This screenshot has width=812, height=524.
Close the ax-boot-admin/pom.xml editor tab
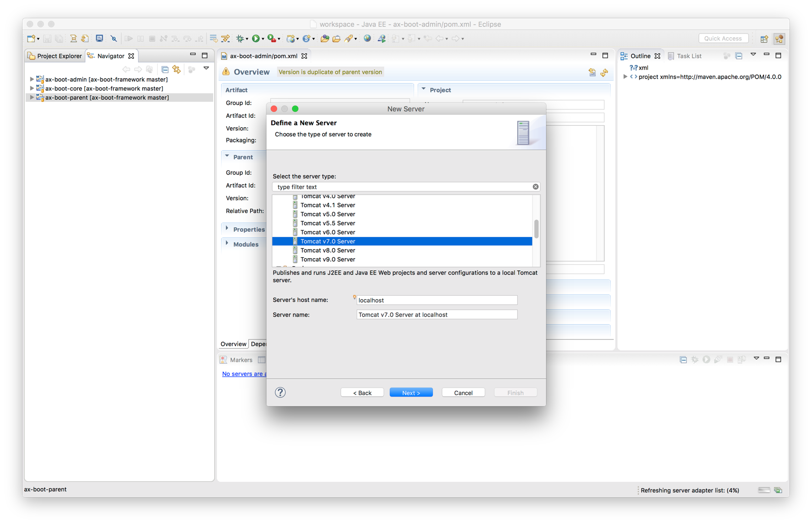point(304,56)
